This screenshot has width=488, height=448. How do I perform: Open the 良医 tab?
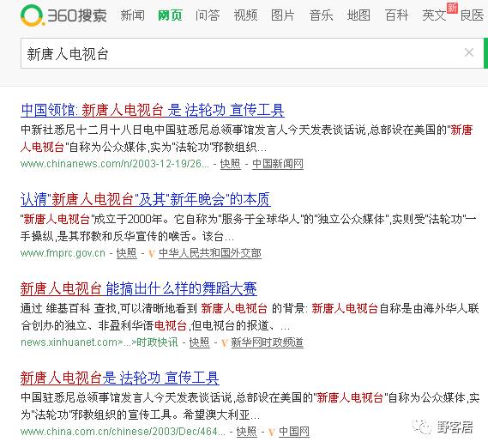[473, 15]
